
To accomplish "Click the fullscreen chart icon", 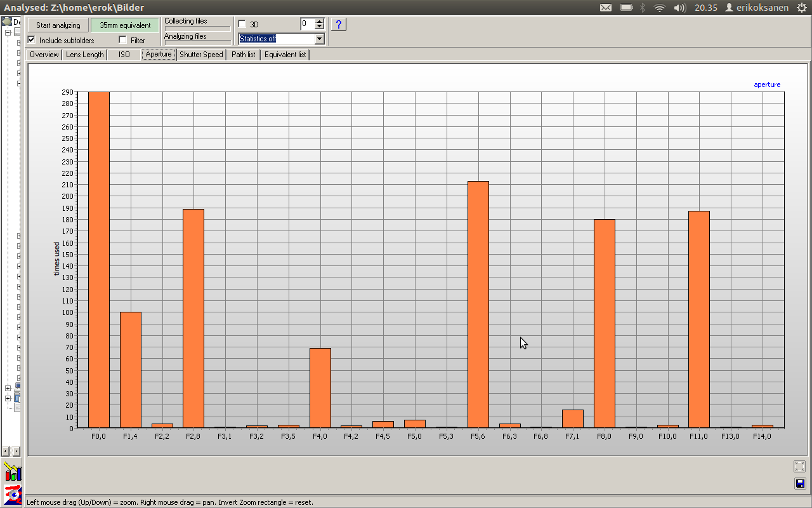I will (x=799, y=466).
